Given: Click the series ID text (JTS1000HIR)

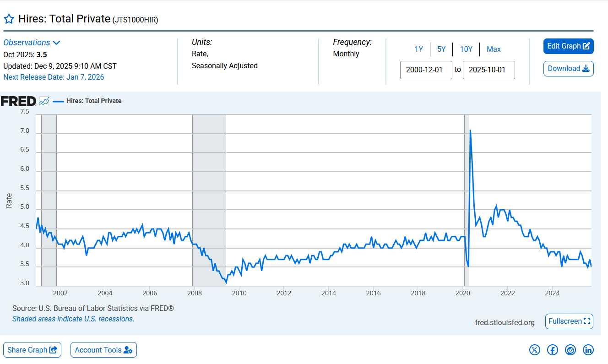Looking at the screenshot, I should point(135,20).
